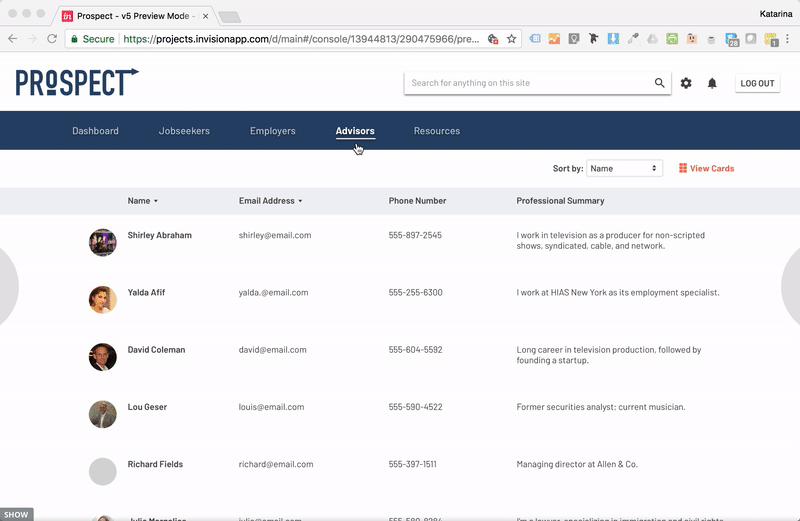Click the LOG OUT button

757,83
